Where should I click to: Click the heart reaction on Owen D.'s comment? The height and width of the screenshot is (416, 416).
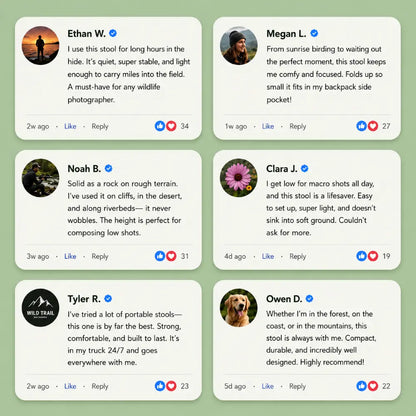[x=373, y=386]
